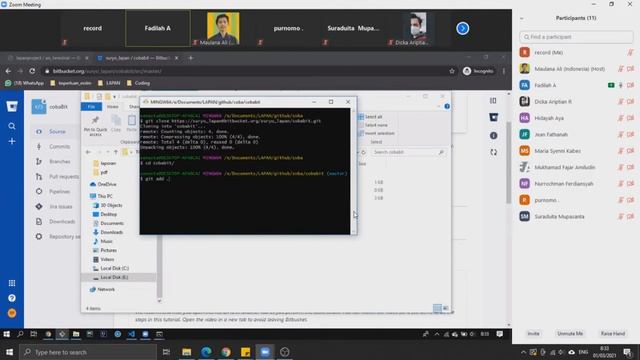Click the Invite button in Participants panel
This screenshot has height=360, width=640.
point(533,333)
